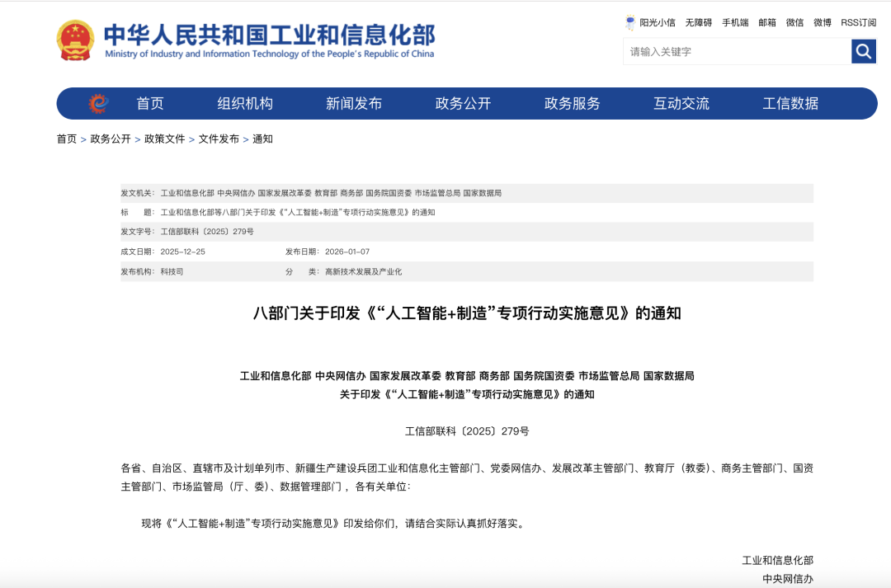Open the 无障碍 accessibility link
This screenshot has height=588, width=891.
699,23
